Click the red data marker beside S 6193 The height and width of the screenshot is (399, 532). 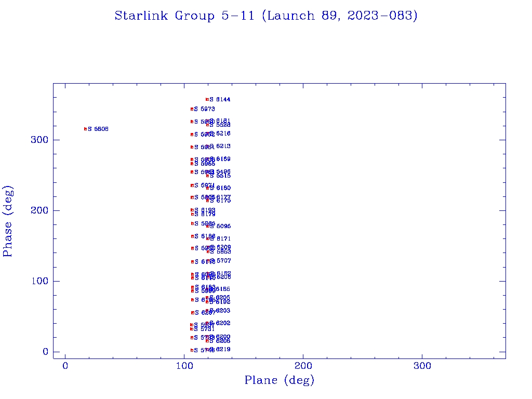pos(192,210)
